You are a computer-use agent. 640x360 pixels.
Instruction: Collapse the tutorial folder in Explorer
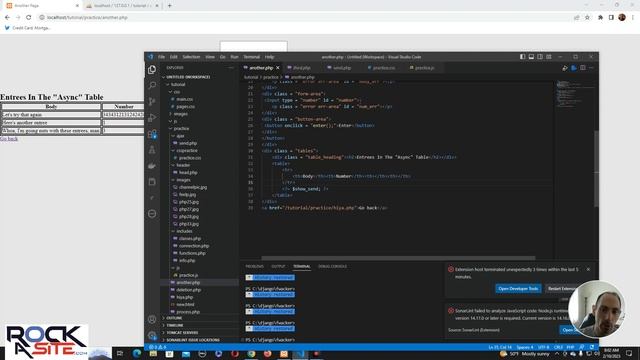point(178,84)
